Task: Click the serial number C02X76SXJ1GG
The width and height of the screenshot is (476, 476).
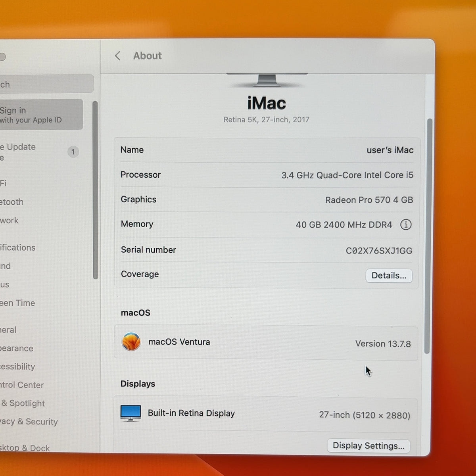Action: 379,251
